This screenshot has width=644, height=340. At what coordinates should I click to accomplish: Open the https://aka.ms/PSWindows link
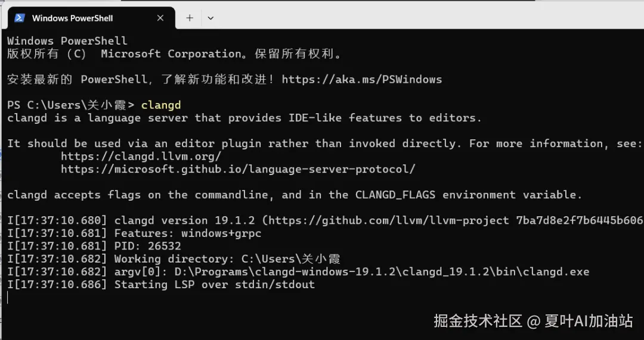click(x=362, y=80)
